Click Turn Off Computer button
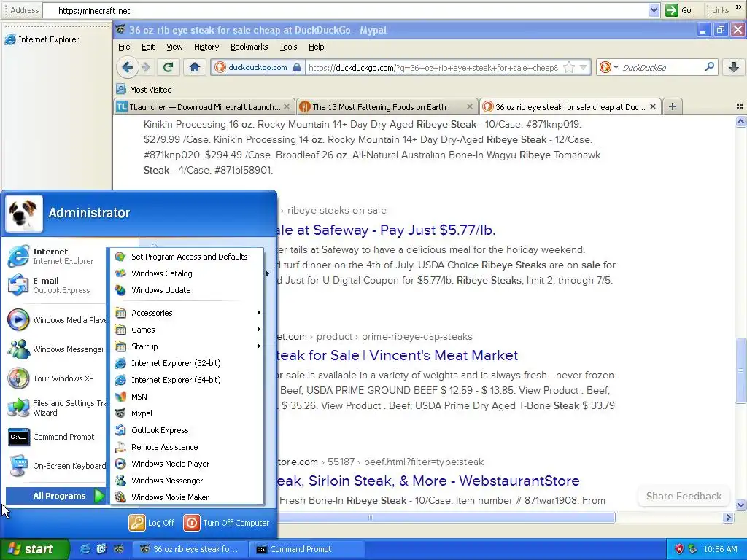The width and height of the screenshot is (747, 560). (x=226, y=523)
